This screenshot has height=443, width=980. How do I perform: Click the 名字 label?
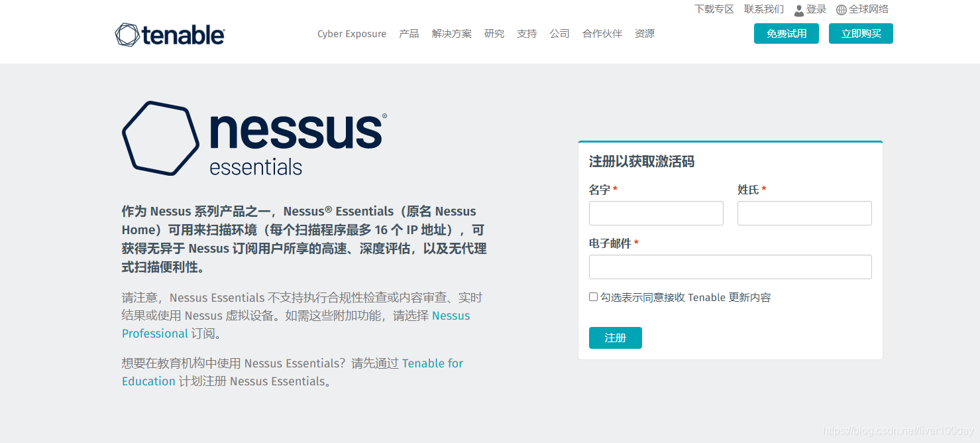pos(600,190)
